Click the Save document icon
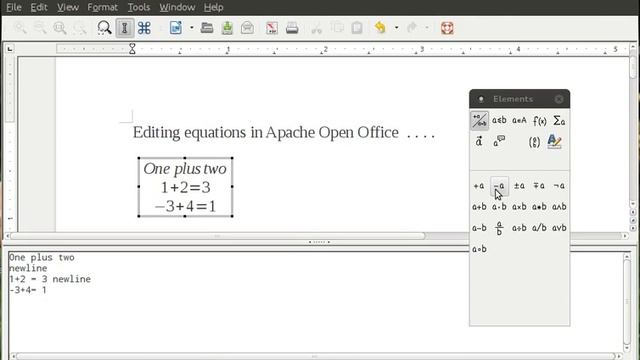 click(227, 28)
